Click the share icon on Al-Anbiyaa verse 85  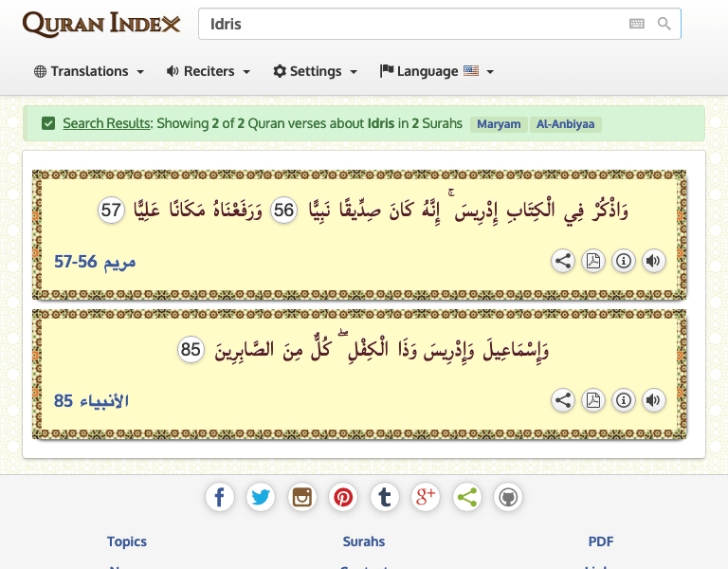point(563,401)
